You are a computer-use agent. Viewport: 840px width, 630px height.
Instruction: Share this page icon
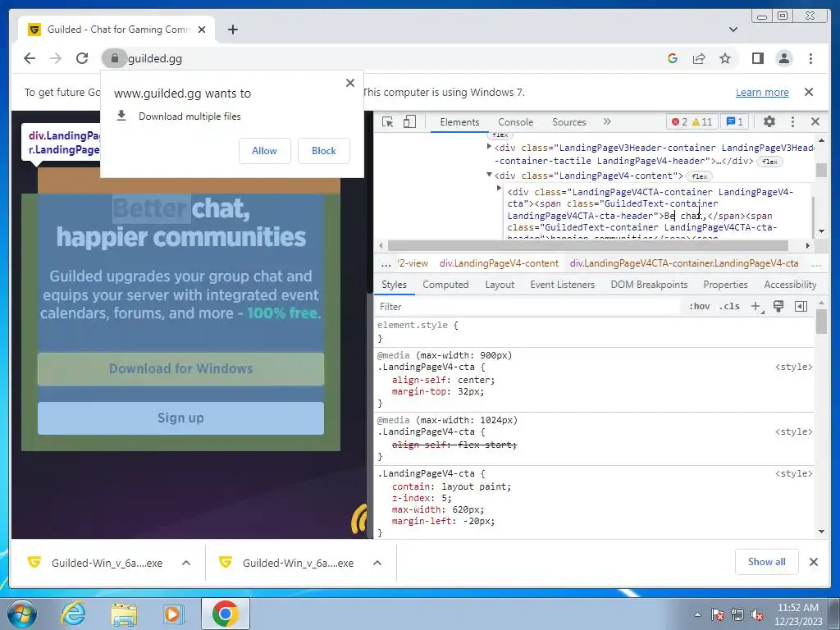click(x=699, y=58)
